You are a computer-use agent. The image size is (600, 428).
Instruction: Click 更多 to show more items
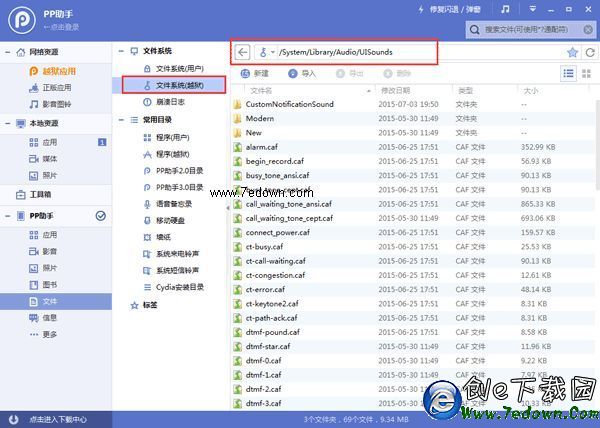43,334
